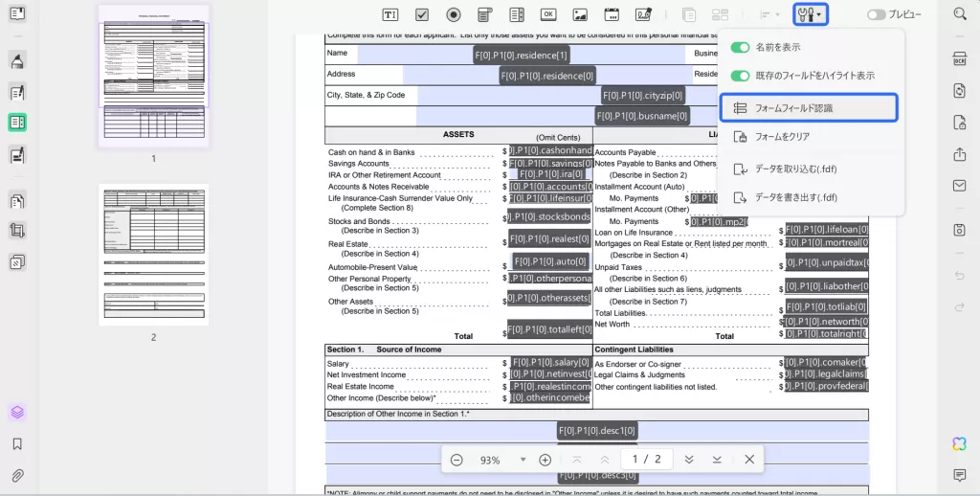The image size is (980, 496).
Task: Select the F[0].P1[0].cityzip[0] form field
Action: 642,95
